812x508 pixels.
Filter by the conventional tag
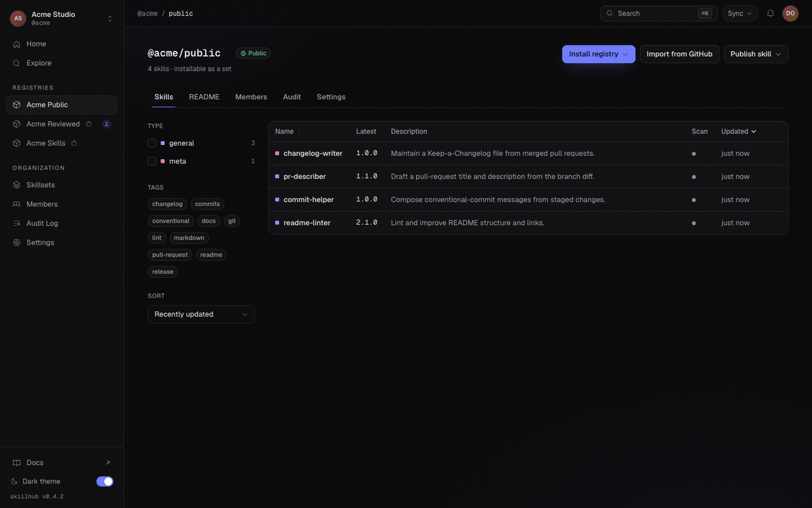[171, 221]
